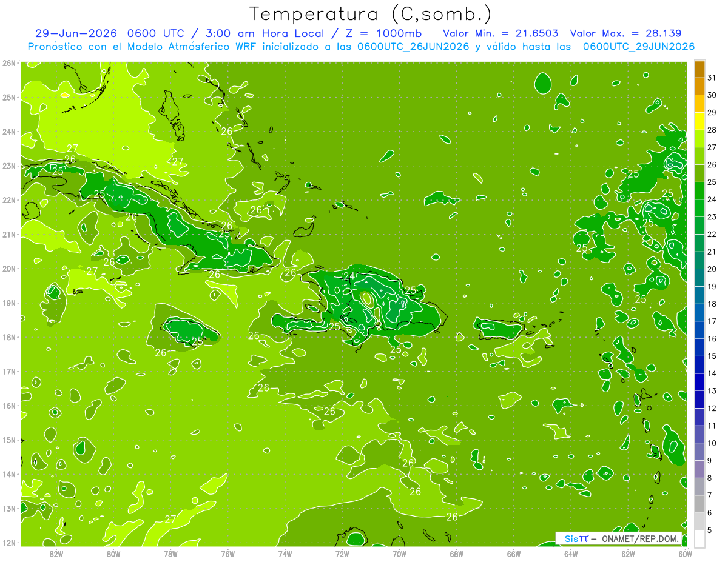Click the "72W" longitude label
The image size is (728, 562).
coord(342,554)
